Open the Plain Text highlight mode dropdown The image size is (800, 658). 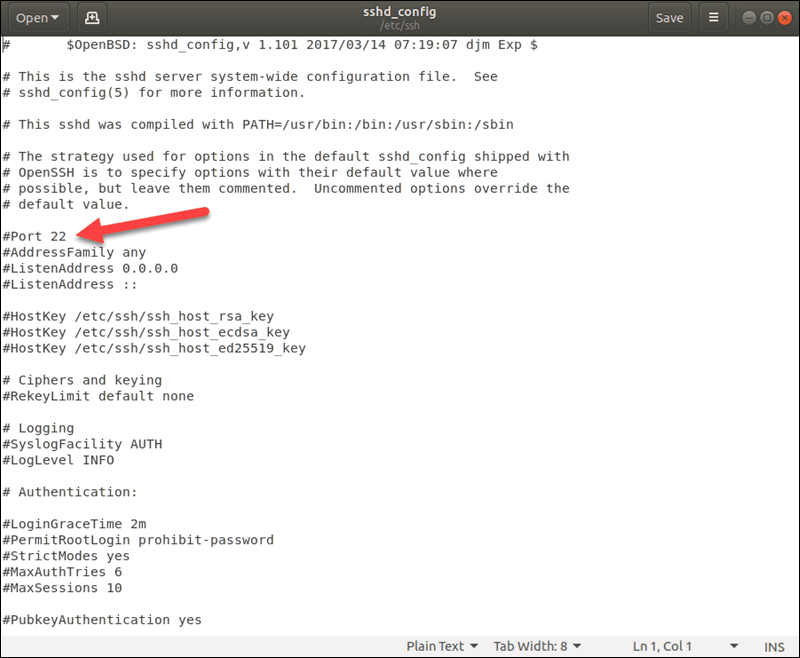pyautogui.click(x=442, y=646)
